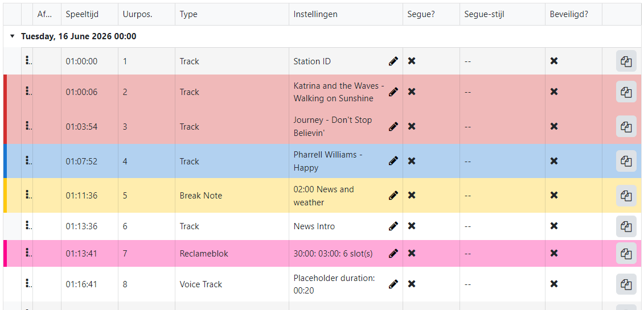This screenshot has width=644, height=310.
Task: Grab the drag handle of Station ID row
Action: pyautogui.click(x=27, y=61)
